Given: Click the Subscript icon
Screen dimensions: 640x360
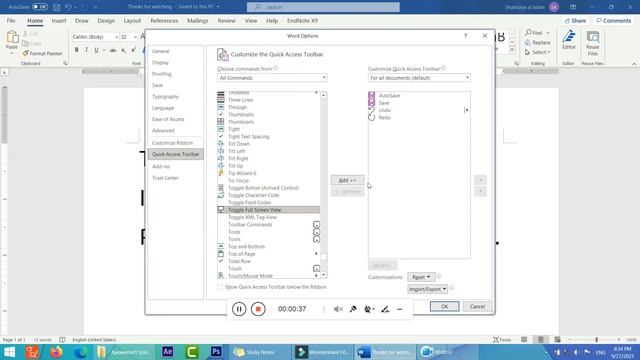Looking at the screenshot, I should [x=123, y=50].
